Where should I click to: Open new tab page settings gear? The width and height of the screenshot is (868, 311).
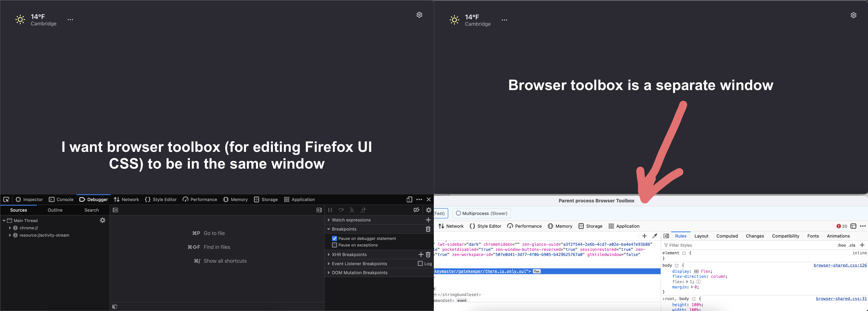[419, 15]
